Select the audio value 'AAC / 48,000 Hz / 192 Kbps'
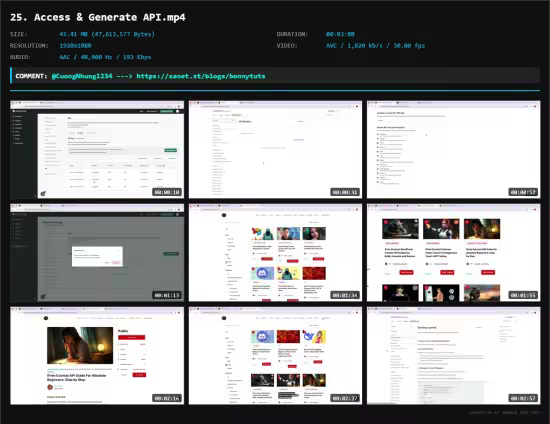550x424 pixels. click(x=105, y=57)
